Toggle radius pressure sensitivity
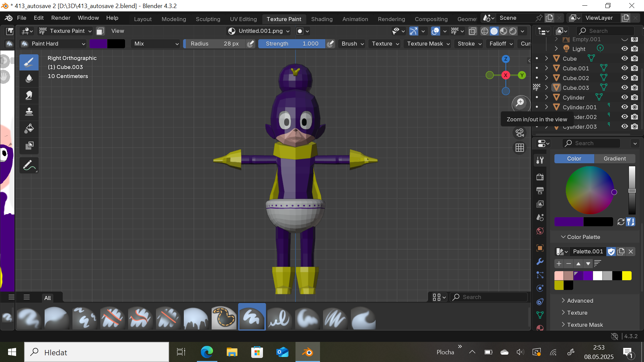644x362 pixels. [x=250, y=44]
